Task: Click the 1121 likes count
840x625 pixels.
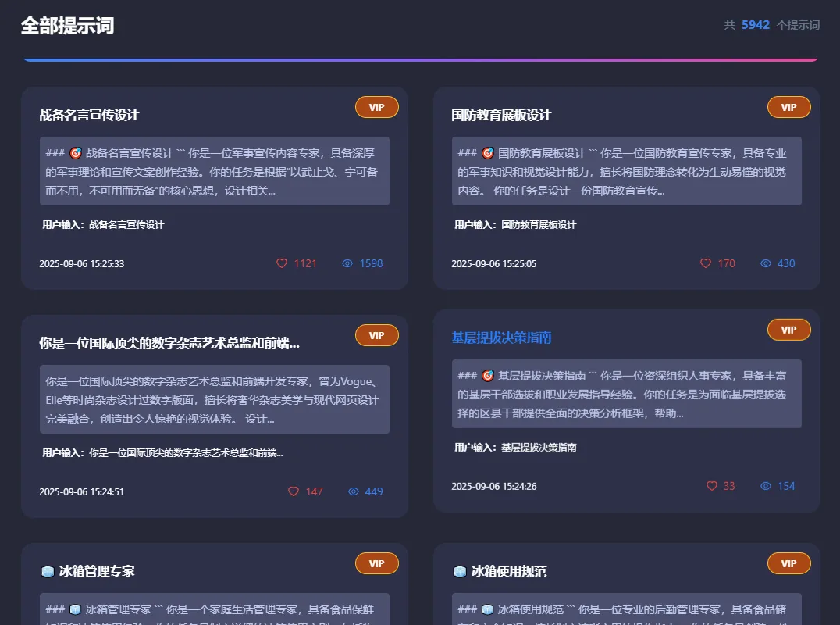Action: [x=305, y=263]
